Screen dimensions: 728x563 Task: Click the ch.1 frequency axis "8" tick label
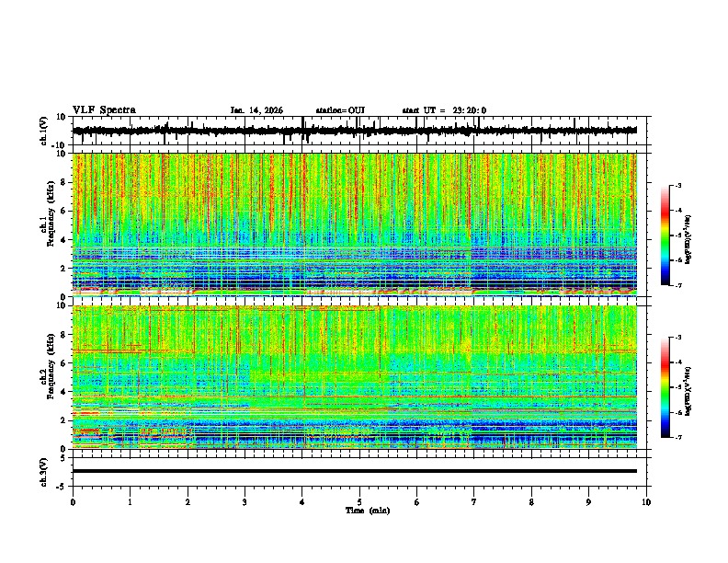tap(63, 182)
